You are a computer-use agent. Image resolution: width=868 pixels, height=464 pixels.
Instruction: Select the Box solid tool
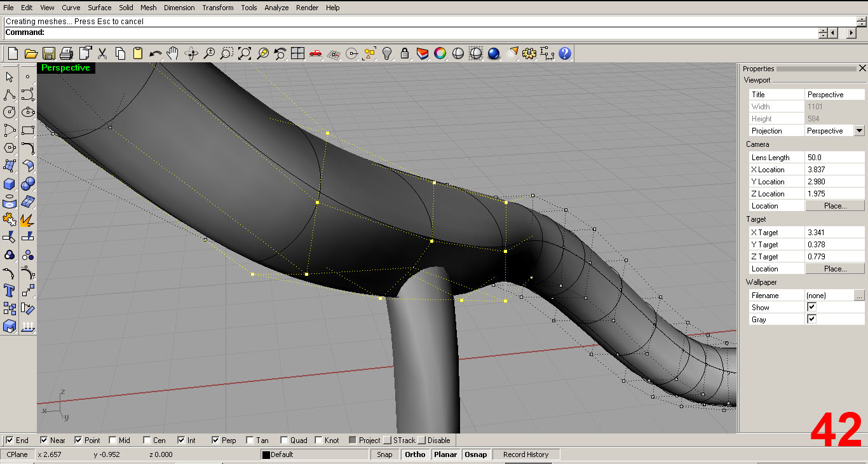(x=10, y=184)
